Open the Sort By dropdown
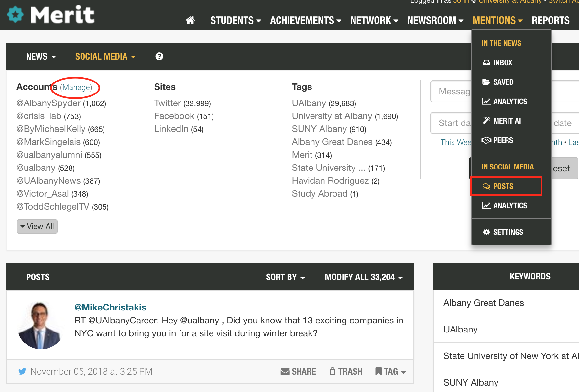Viewport: 579px width, 392px height. click(x=285, y=277)
